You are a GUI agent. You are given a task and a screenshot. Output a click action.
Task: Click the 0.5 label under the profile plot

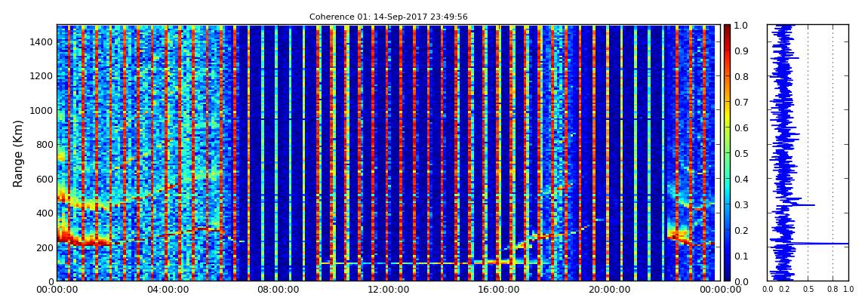tap(808, 290)
